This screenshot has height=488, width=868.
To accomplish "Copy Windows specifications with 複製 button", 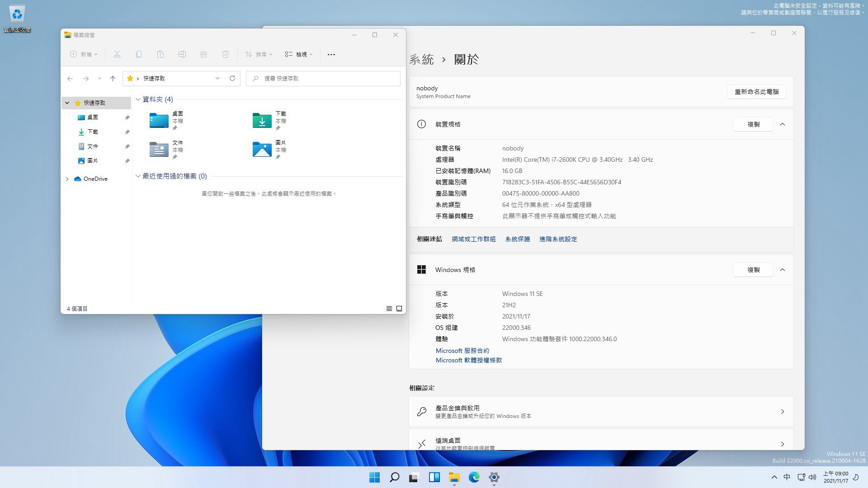I will pyautogui.click(x=753, y=270).
